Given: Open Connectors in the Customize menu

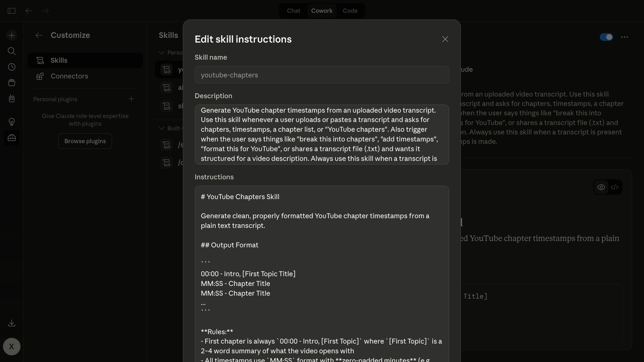Looking at the screenshot, I should (69, 76).
